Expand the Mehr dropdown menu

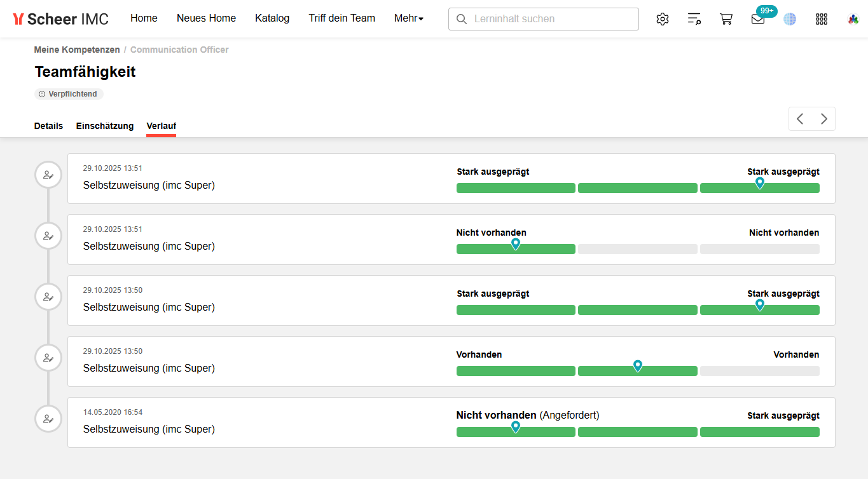click(409, 18)
